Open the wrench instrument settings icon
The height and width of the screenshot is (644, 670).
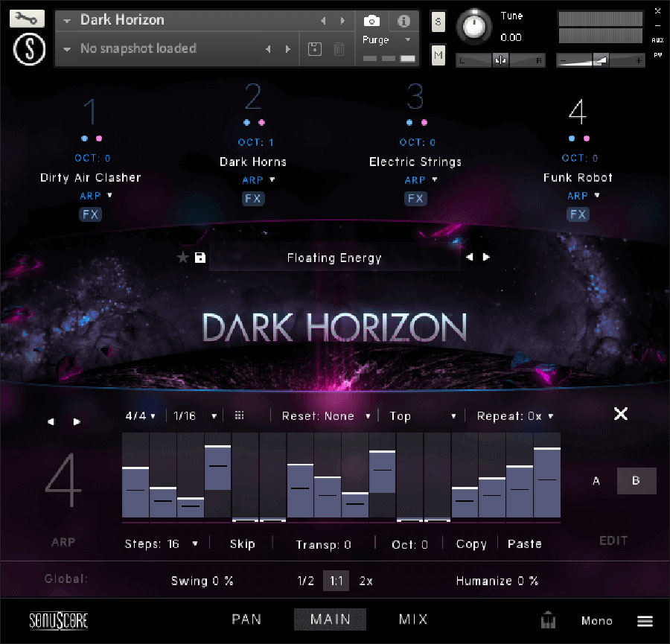27,19
